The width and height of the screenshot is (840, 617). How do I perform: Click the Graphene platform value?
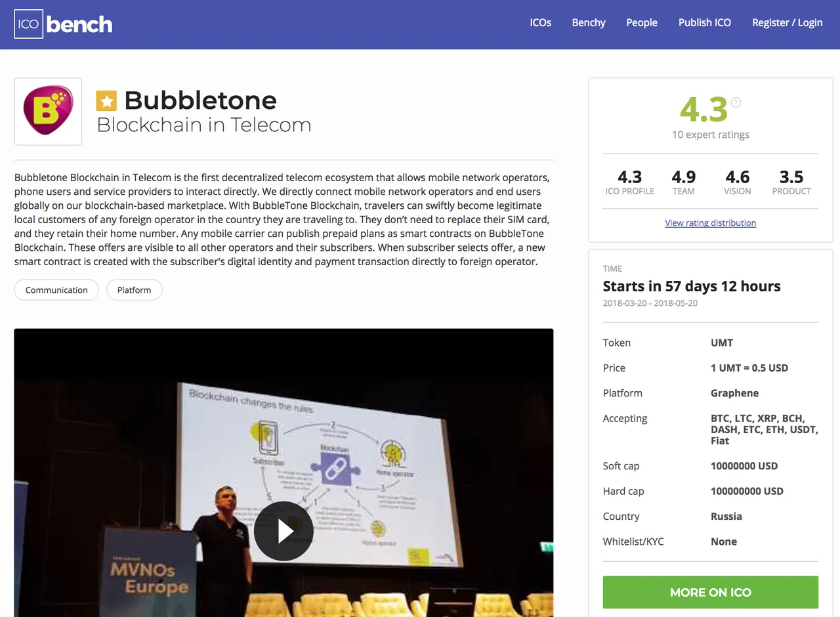click(x=734, y=393)
